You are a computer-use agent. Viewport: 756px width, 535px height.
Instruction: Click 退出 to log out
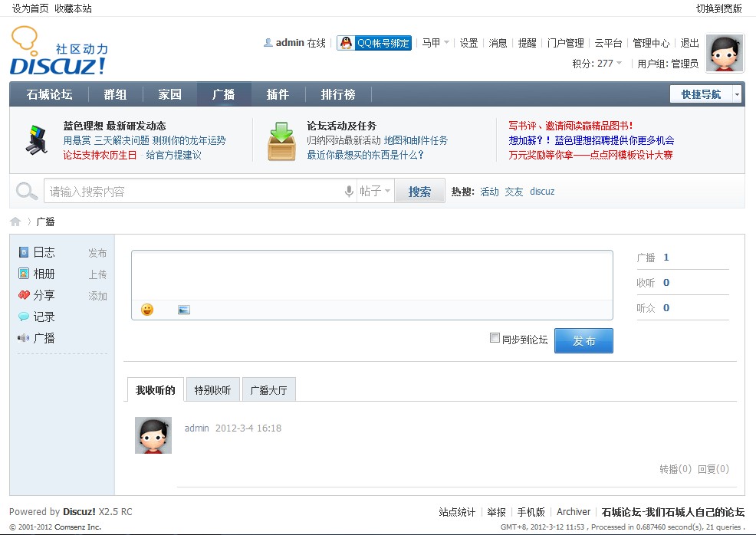(x=689, y=43)
